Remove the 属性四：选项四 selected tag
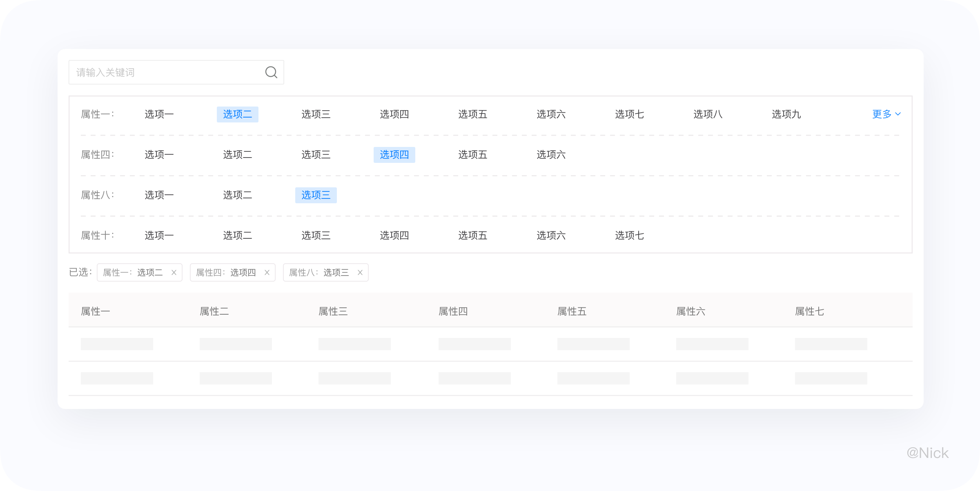This screenshot has width=980, height=491. (x=267, y=273)
